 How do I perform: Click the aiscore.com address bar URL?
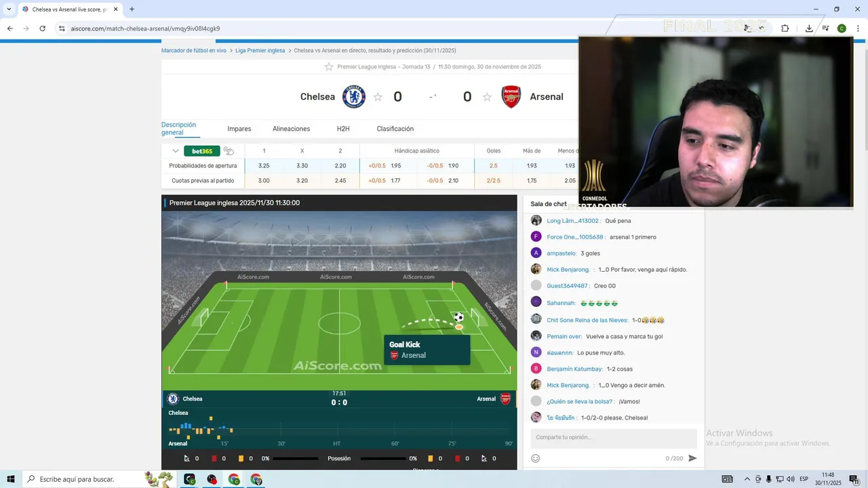145,28
